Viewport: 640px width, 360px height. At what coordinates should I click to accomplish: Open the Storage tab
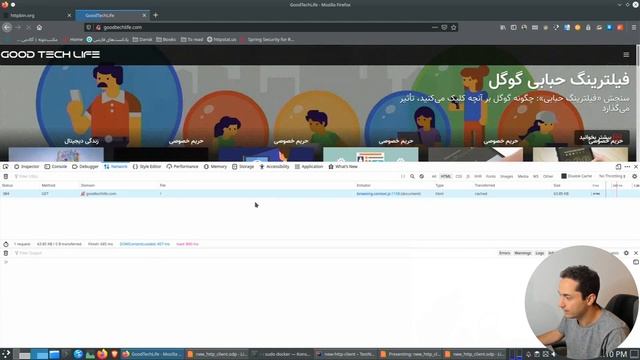coord(243,167)
